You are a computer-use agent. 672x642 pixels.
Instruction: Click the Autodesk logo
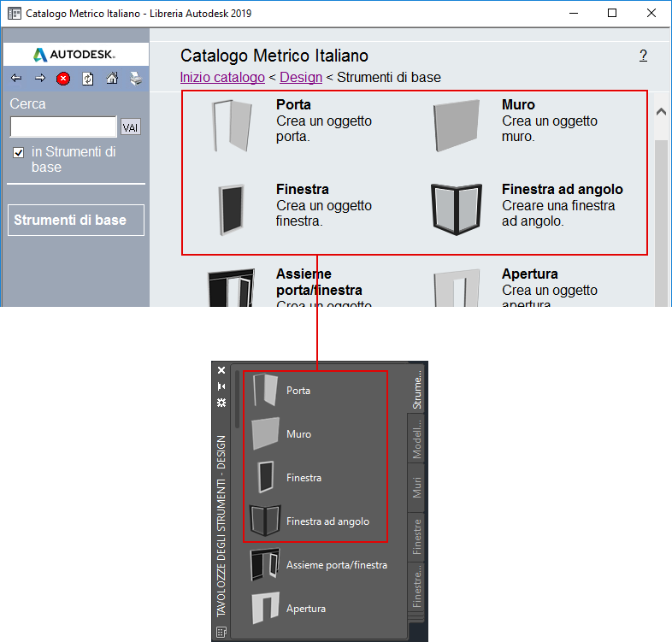(74, 55)
